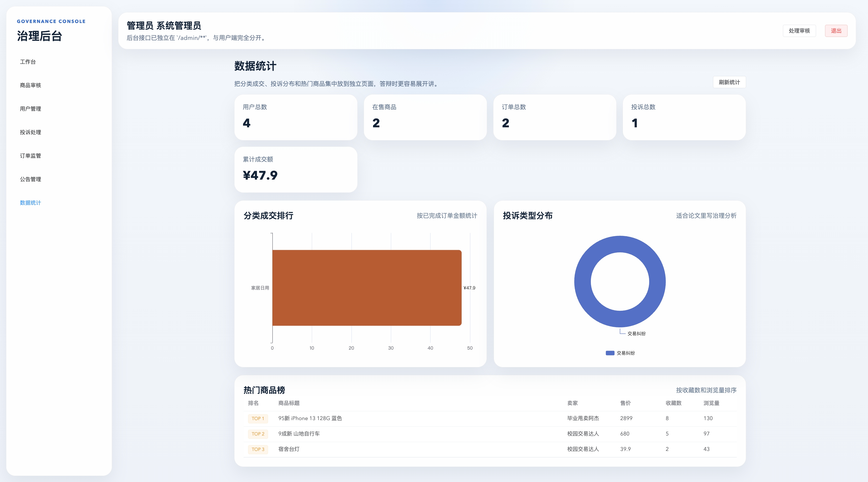
Task: Click seller 校园交易达人 in 山地自行车 row
Action: coord(583,434)
